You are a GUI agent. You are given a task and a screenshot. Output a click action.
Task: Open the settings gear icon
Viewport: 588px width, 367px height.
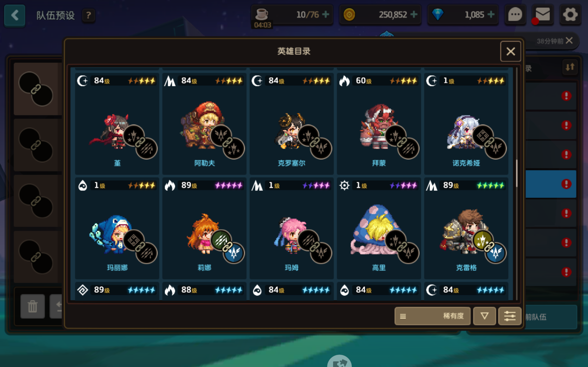[x=570, y=14]
